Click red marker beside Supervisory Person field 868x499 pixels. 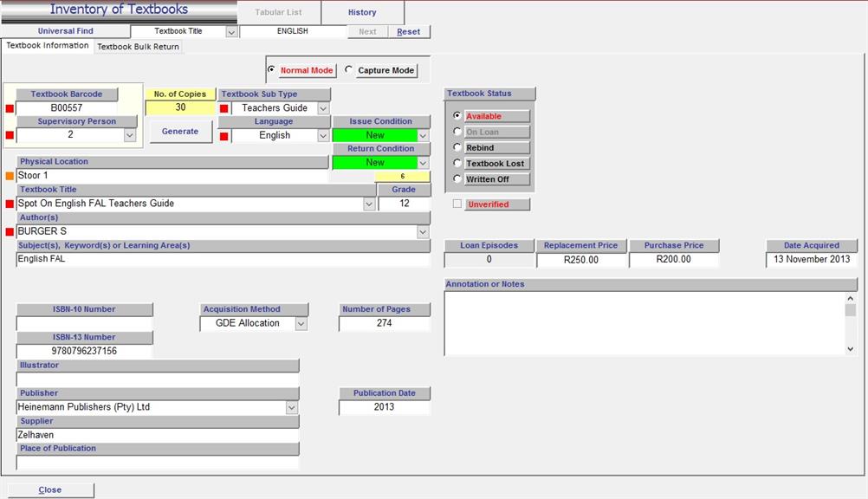point(10,135)
